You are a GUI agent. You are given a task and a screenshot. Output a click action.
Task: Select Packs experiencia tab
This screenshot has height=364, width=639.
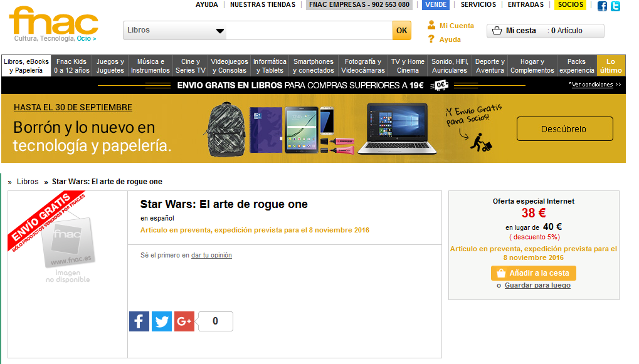click(577, 66)
